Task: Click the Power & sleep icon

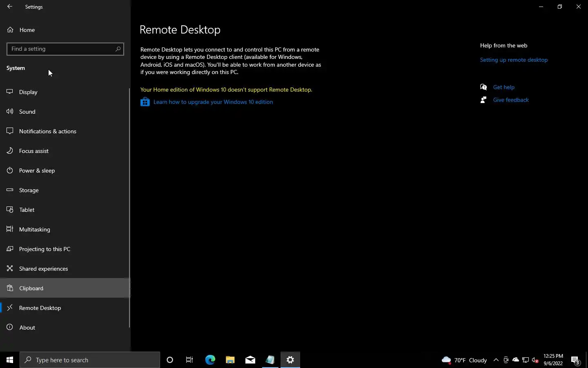Action: click(10, 171)
